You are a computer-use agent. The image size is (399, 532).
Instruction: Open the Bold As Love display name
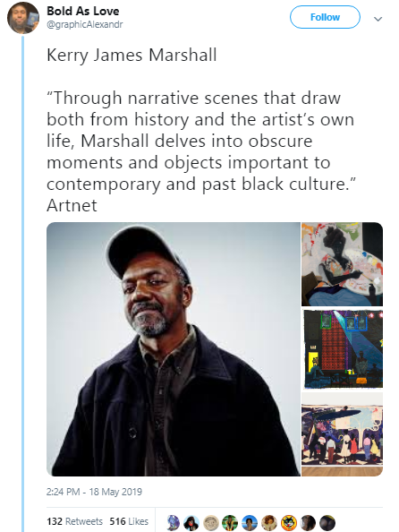tap(82, 11)
